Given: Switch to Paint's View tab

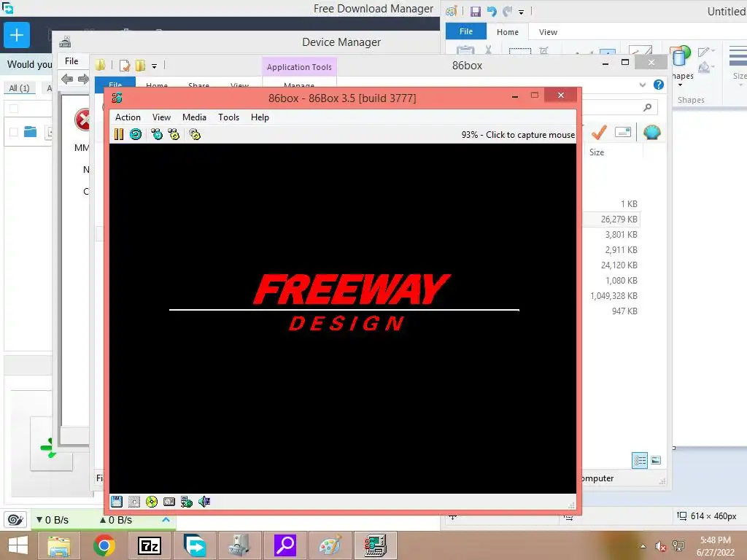Looking at the screenshot, I should coord(548,32).
